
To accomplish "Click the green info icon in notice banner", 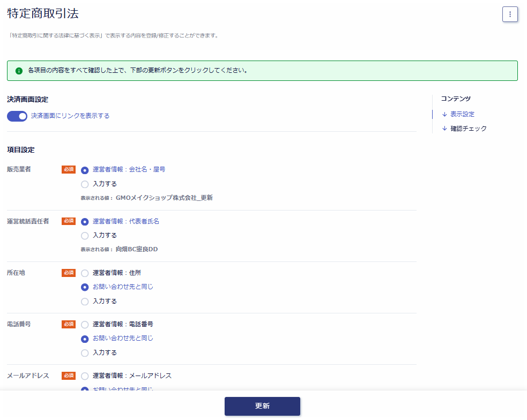I will (19, 71).
